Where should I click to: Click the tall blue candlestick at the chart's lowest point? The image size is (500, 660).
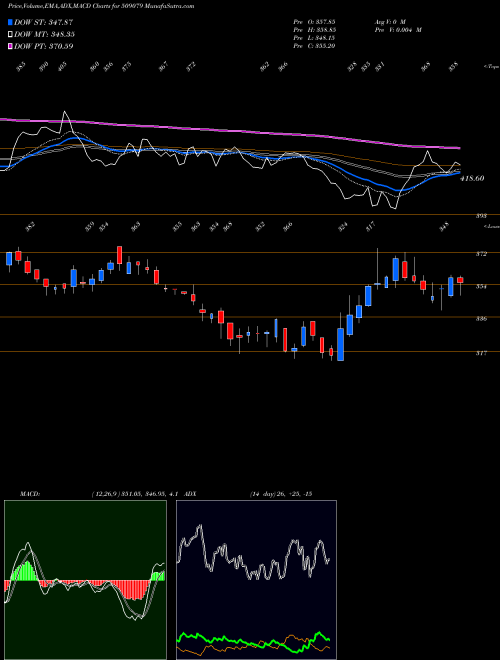coord(340,344)
